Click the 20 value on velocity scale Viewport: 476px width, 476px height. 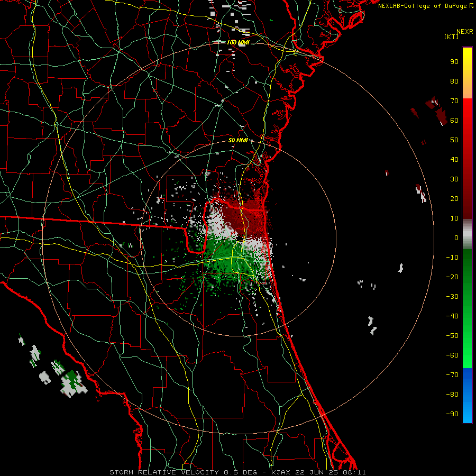pyautogui.click(x=454, y=199)
